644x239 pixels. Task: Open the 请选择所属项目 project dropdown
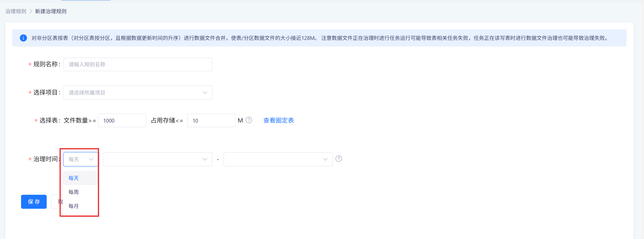[138, 93]
